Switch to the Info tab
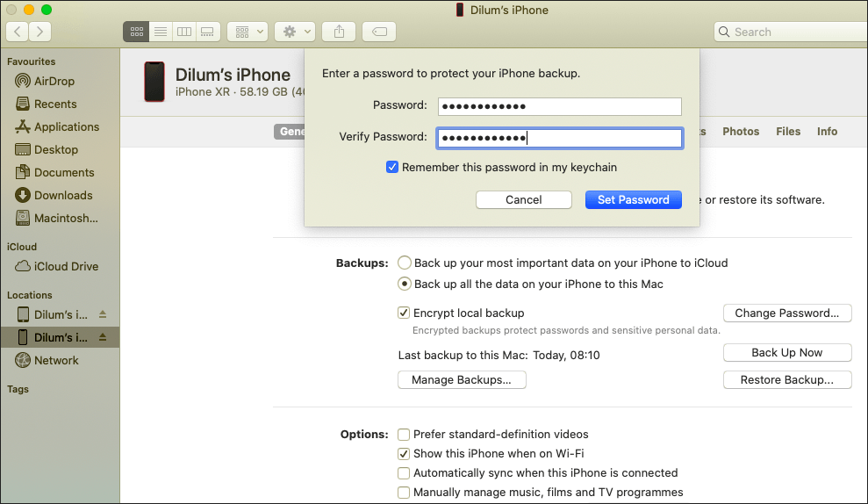The width and height of the screenshot is (868, 504). [827, 131]
